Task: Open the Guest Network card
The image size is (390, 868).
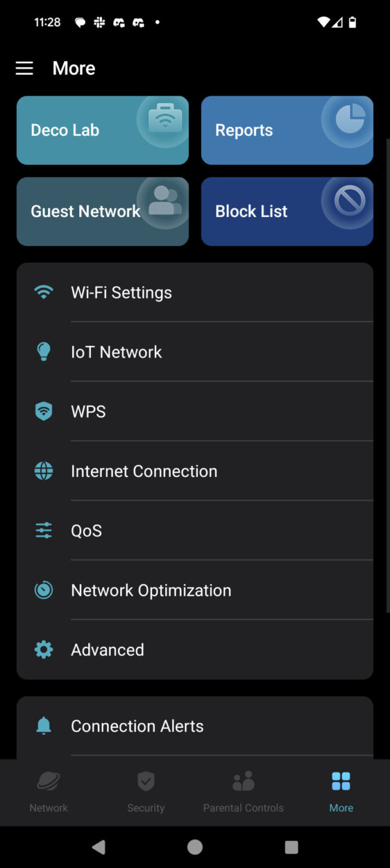Action: coord(102,211)
